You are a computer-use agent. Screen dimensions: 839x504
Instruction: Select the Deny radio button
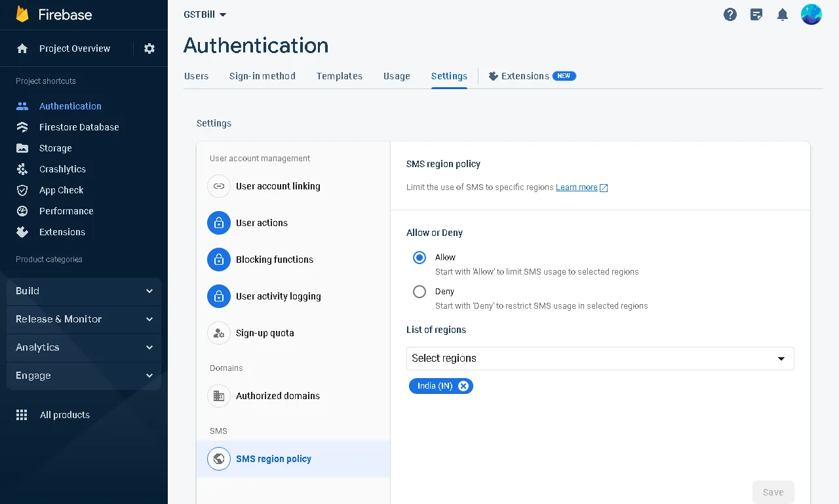pos(419,292)
